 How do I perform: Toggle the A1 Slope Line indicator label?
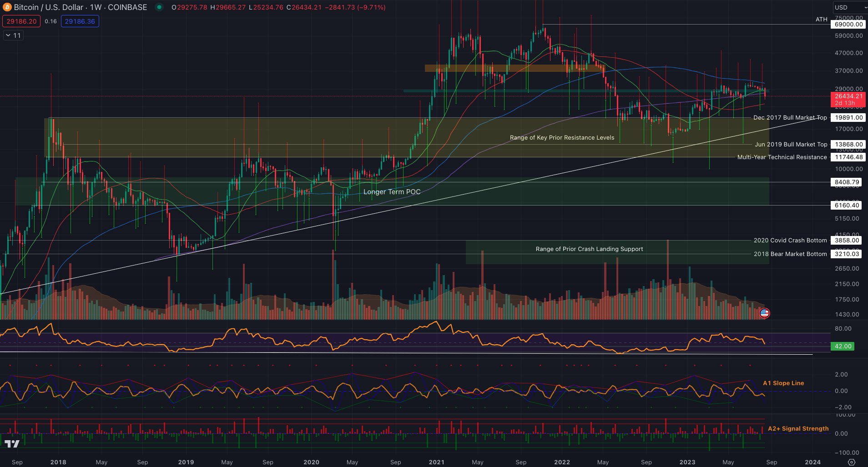click(783, 383)
